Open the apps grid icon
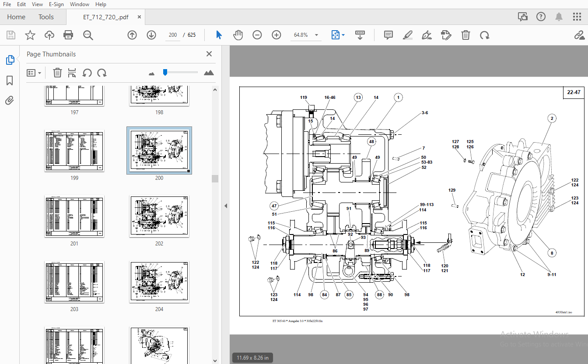The width and height of the screenshot is (588, 364). tap(577, 17)
